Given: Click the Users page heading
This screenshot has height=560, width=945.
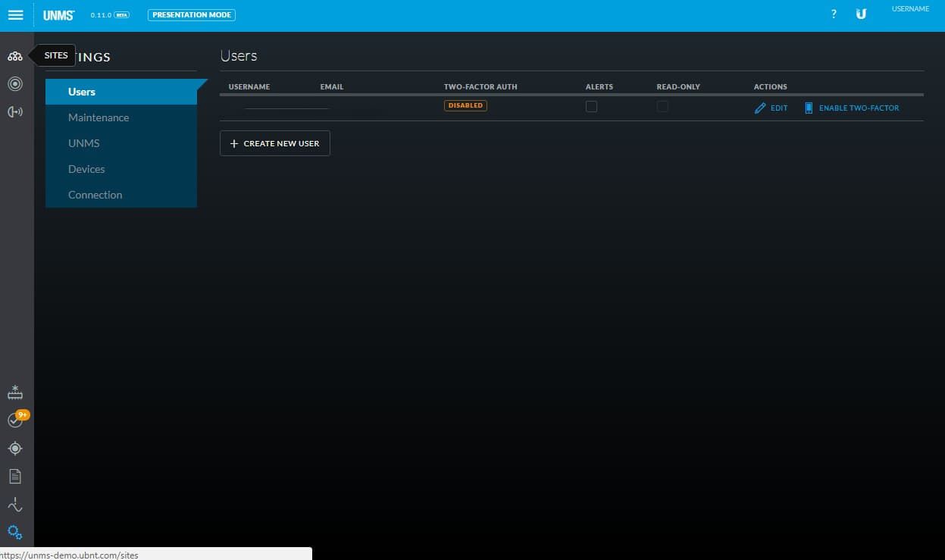Looking at the screenshot, I should pos(239,56).
